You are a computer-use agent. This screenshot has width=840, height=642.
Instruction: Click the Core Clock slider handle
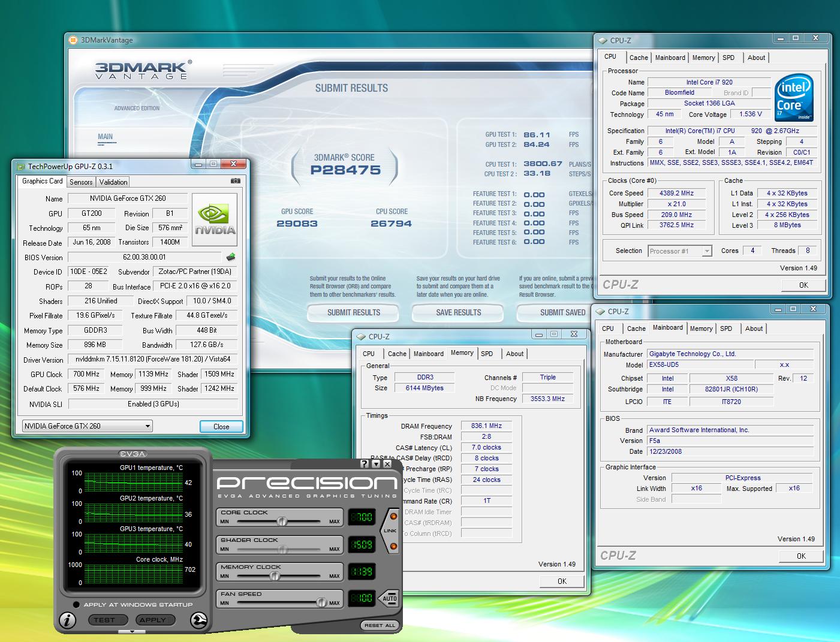pyautogui.click(x=282, y=522)
